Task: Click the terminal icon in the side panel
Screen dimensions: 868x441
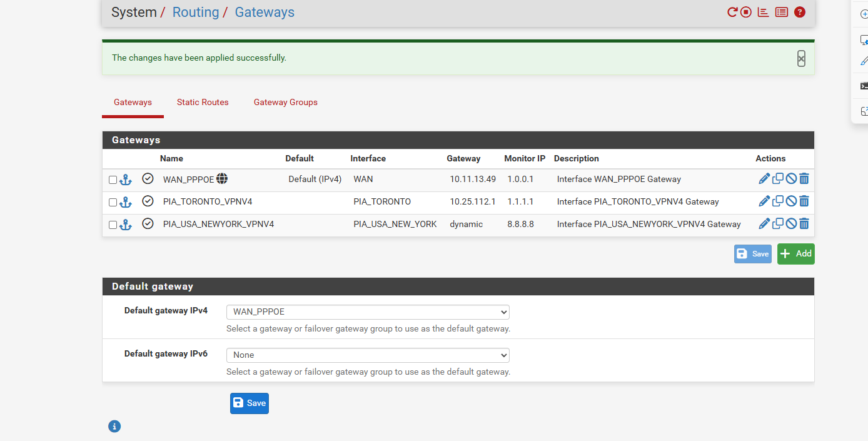Action: [x=864, y=86]
